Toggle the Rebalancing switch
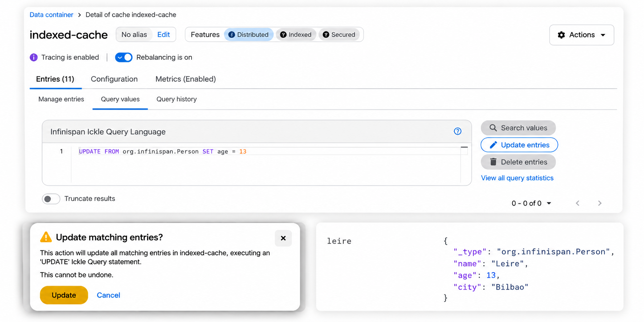This screenshot has width=644, height=322. [124, 57]
